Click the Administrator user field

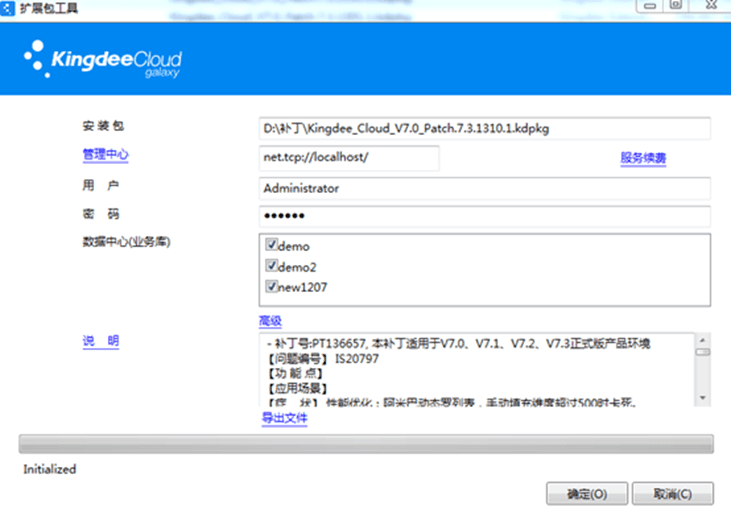coord(484,188)
